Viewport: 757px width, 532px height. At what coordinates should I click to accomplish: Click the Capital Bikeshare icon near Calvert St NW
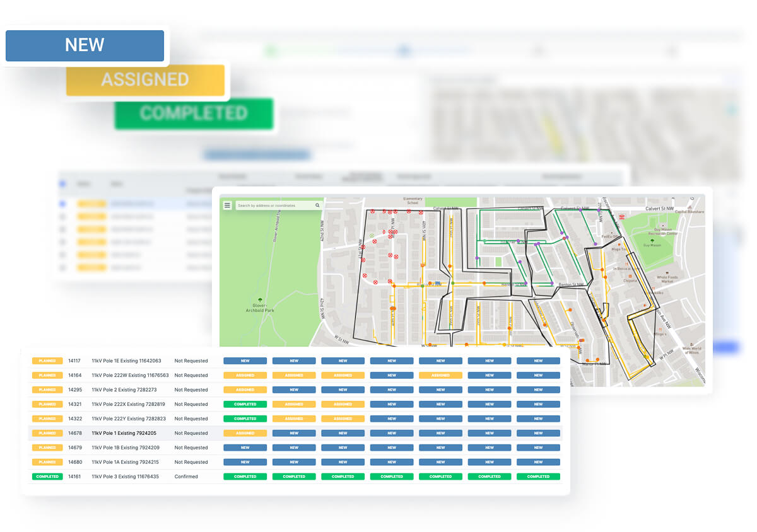coord(690,207)
